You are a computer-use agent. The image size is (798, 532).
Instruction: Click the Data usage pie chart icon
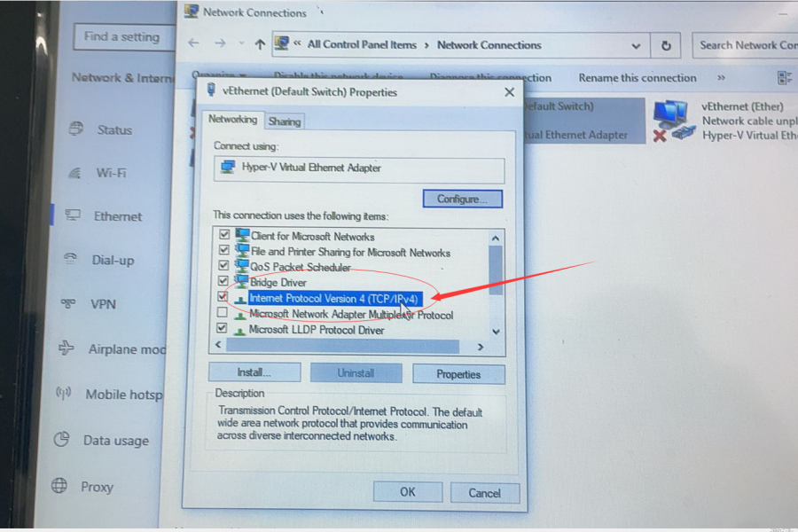pos(61,440)
